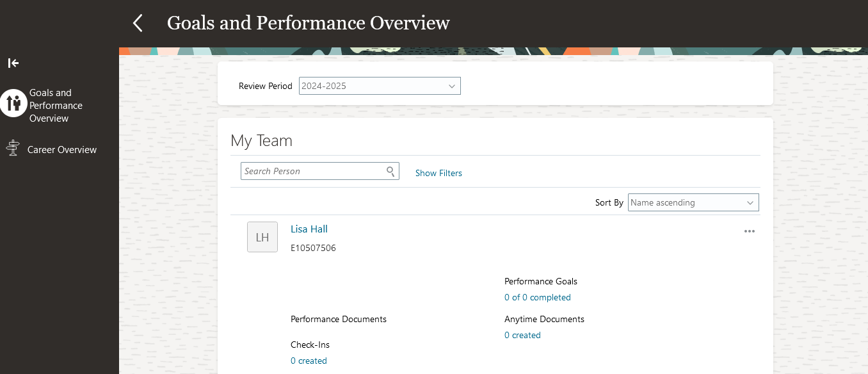Screen dimensions: 868x374
Task: Open the actions menu for Lisa Hall
Action: pos(749,231)
